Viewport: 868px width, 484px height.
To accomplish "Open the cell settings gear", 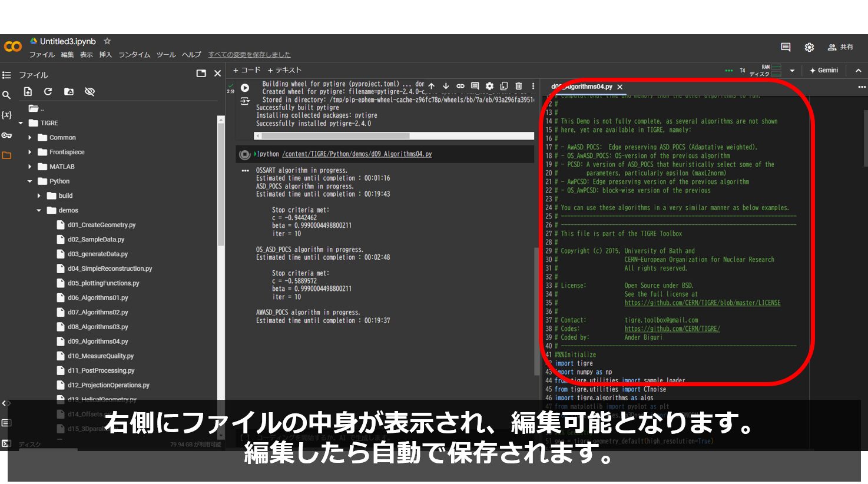I will coord(489,85).
